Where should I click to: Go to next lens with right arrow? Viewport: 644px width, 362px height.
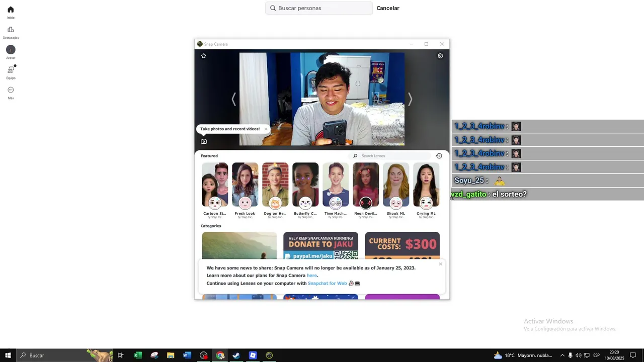(410, 99)
